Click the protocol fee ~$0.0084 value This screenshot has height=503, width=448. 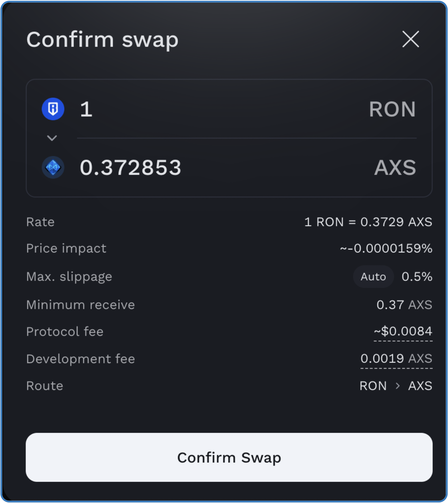pyautogui.click(x=403, y=331)
